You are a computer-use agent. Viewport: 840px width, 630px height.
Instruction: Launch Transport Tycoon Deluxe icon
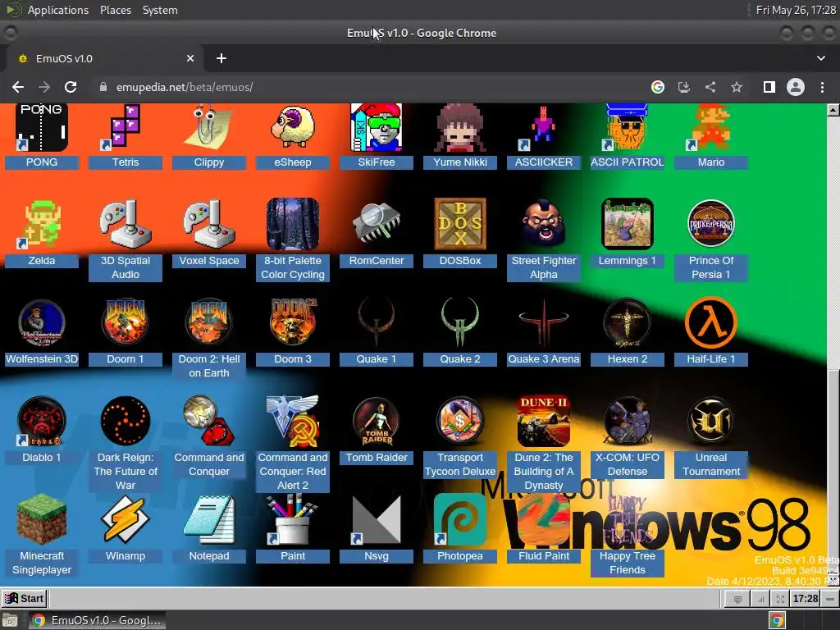pyautogui.click(x=459, y=421)
